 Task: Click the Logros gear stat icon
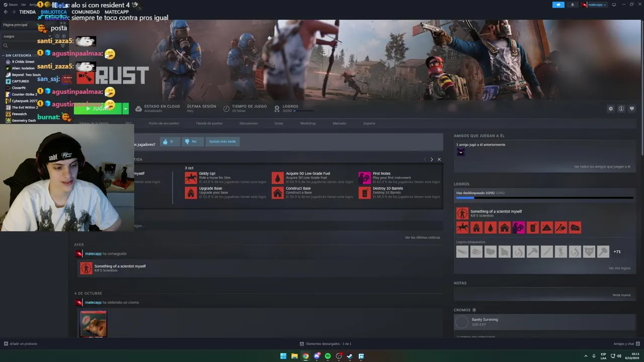[x=277, y=109]
